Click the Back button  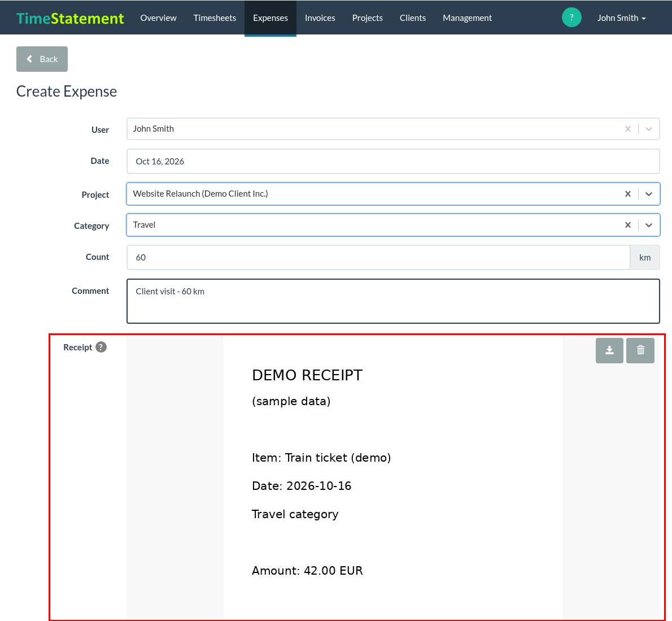pos(42,59)
